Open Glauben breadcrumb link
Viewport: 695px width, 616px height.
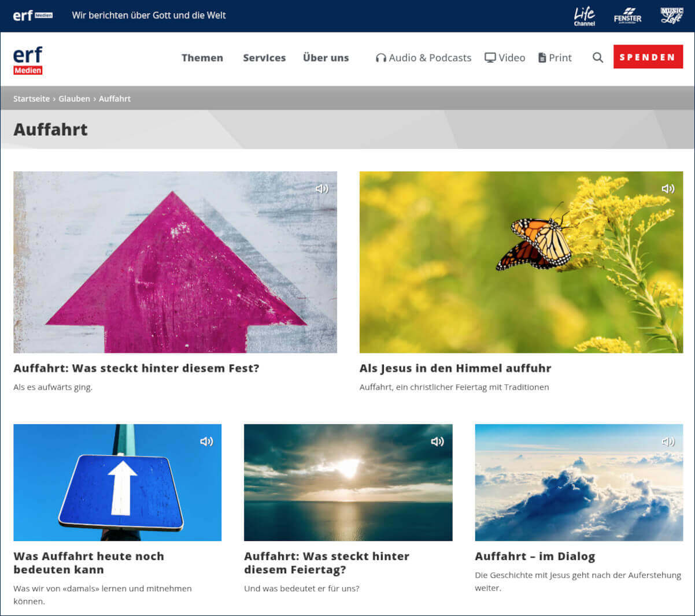[74, 99]
